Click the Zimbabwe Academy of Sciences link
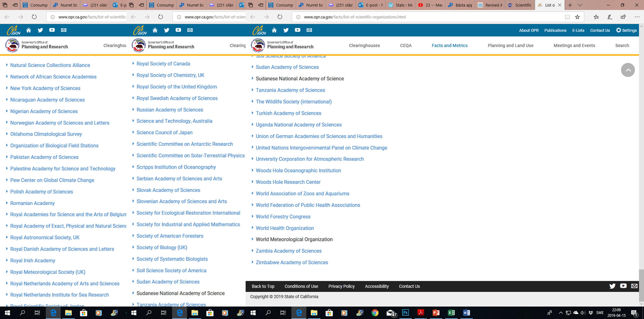 coord(292,263)
